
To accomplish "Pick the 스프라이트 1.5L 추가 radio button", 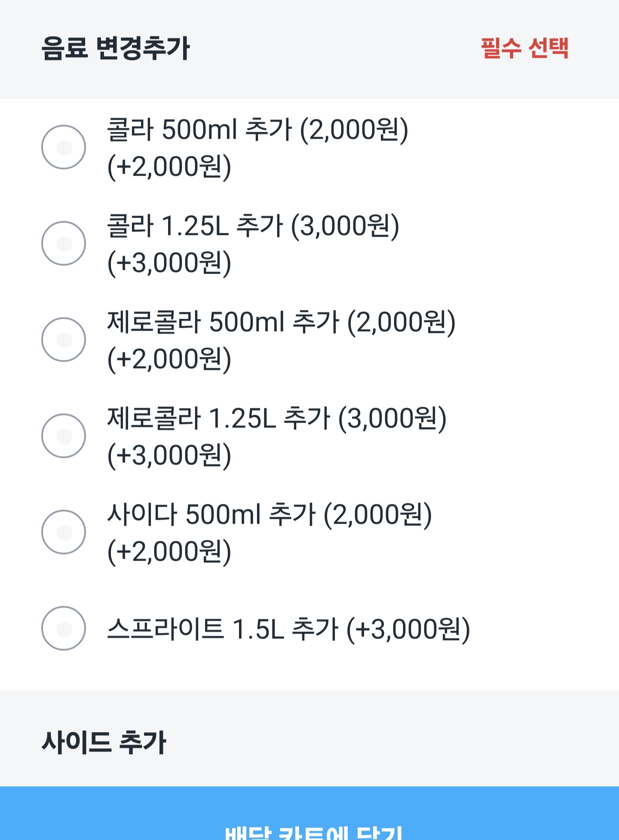I will (64, 628).
